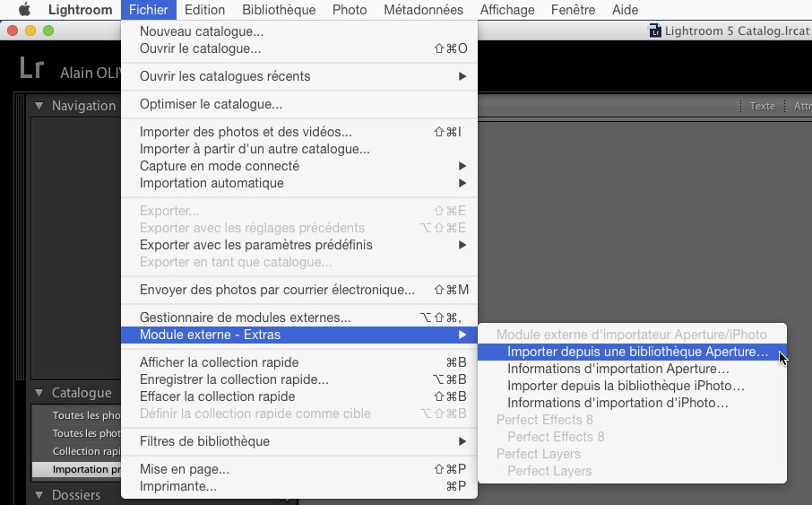This screenshot has width=812, height=505.
Task: Choose Importer depuis une bibliothèque Aperture…
Action: (x=632, y=352)
